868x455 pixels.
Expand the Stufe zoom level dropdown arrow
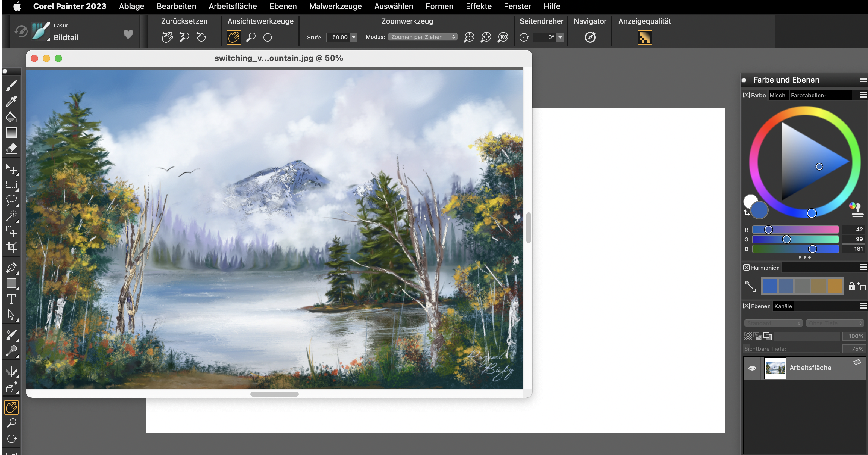click(x=354, y=37)
